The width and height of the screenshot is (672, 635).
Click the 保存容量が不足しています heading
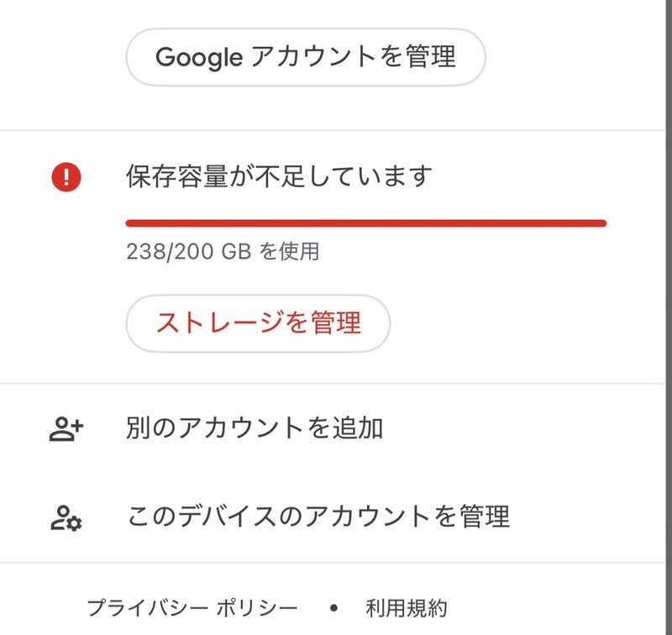coord(279,177)
